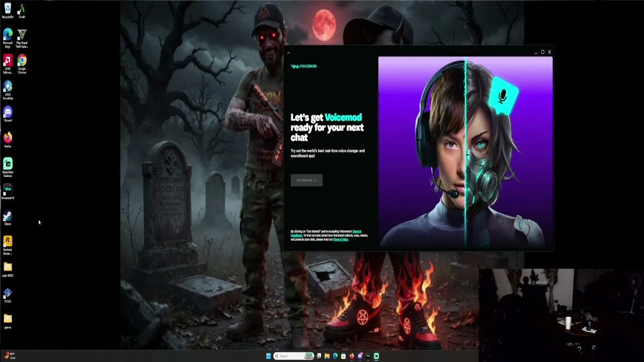Open the Firefox desktop shortcut
The image size is (644, 362).
[8, 140]
